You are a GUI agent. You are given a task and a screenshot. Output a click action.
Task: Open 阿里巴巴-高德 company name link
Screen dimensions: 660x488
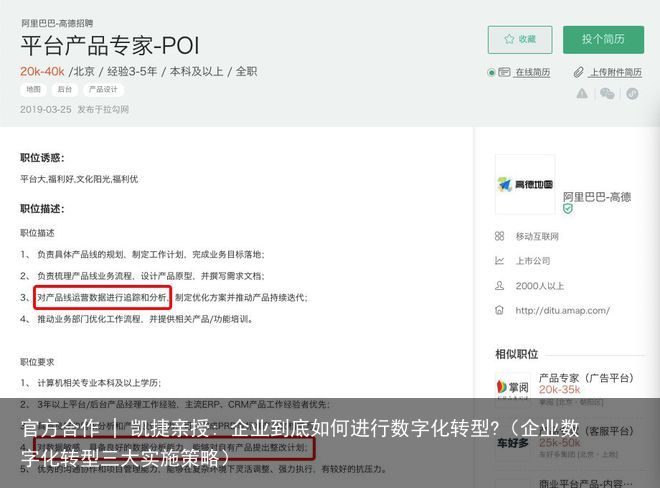pos(597,197)
